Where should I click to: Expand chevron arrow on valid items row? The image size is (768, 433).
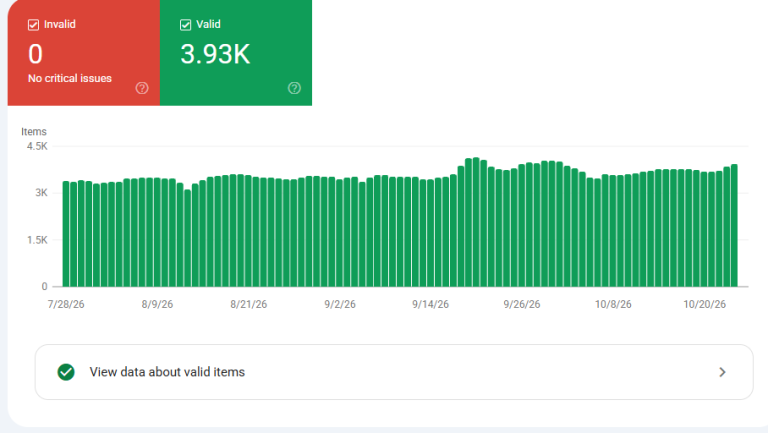pyautogui.click(x=722, y=372)
